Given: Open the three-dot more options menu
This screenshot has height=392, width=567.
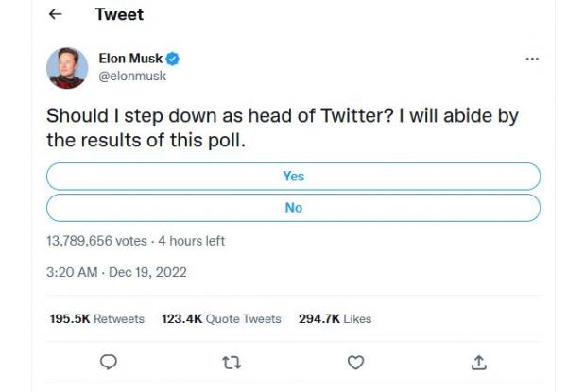Looking at the screenshot, I should 532,59.
